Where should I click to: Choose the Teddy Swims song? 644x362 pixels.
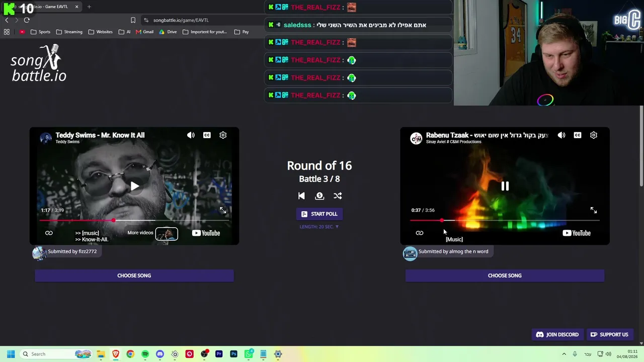point(134,276)
